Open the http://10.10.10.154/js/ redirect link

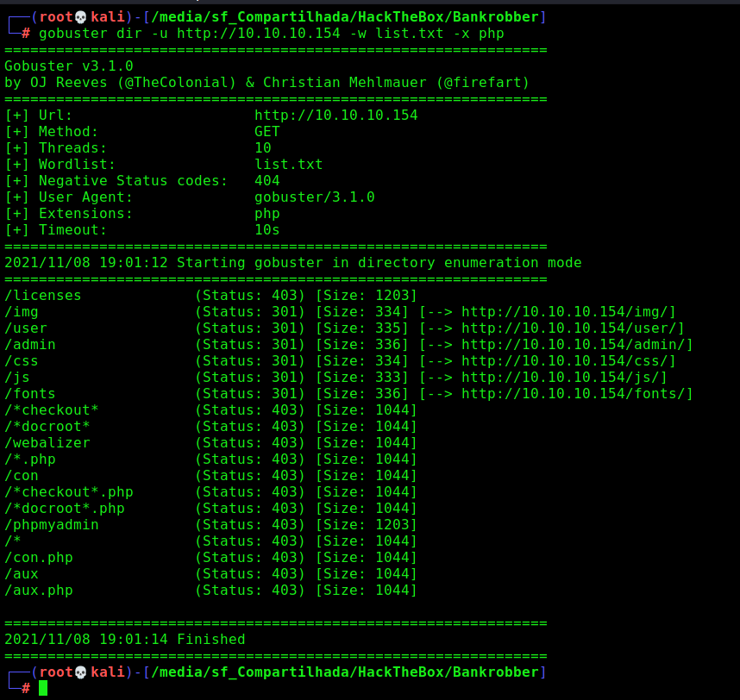(561, 378)
